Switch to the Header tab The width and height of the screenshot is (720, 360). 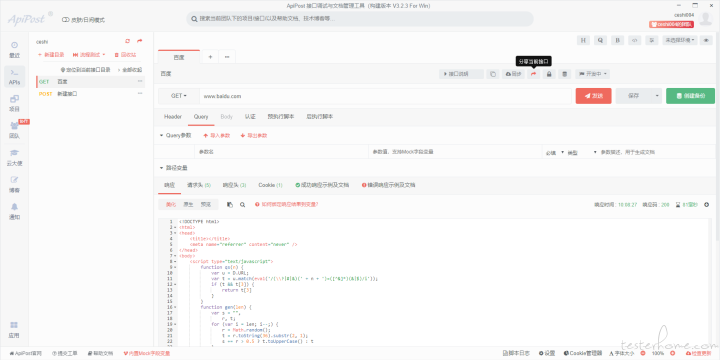click(x=173, y=117)
